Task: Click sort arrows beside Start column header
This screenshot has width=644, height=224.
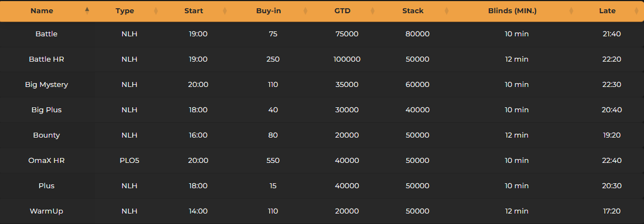Action: click(x=225, y=10)
